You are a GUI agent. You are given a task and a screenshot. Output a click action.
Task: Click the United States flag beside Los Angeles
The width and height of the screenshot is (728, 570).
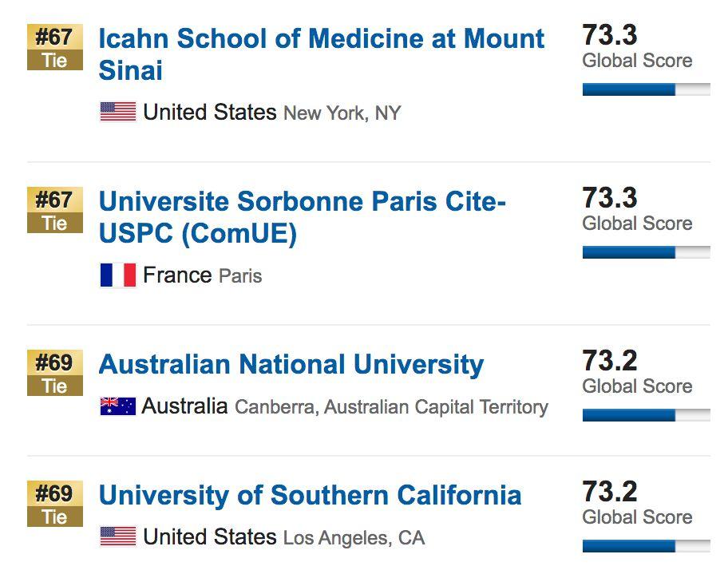[117, 536]
